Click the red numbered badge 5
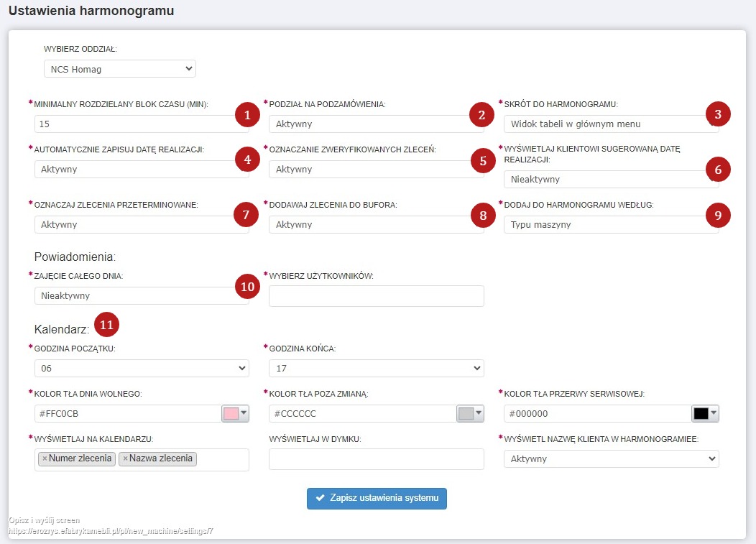756x544 pixels. pyautogui.click(x=483, y=161)
